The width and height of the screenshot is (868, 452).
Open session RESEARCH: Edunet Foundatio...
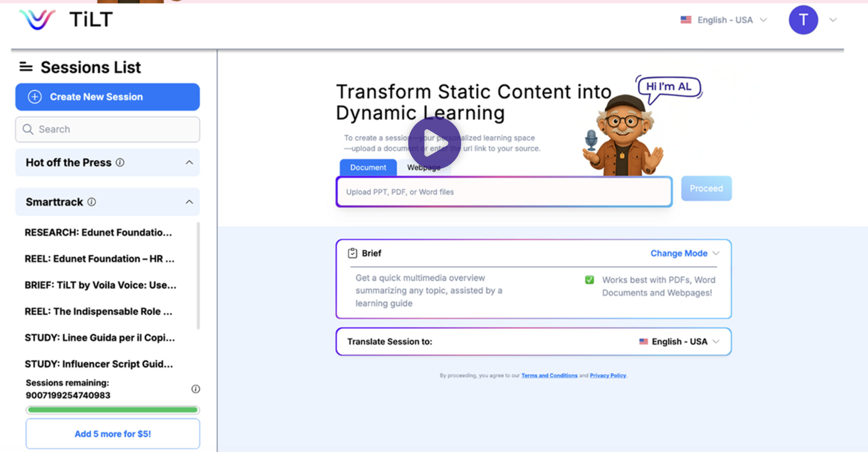[98, 232]
